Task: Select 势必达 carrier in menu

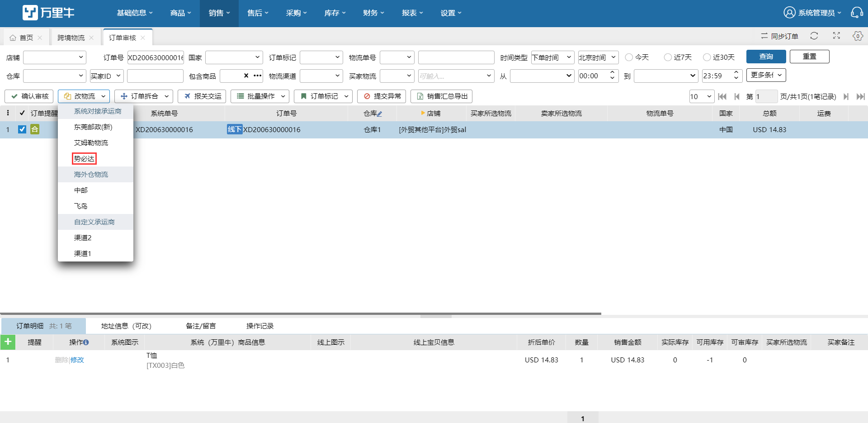Action: pos(84,158)
